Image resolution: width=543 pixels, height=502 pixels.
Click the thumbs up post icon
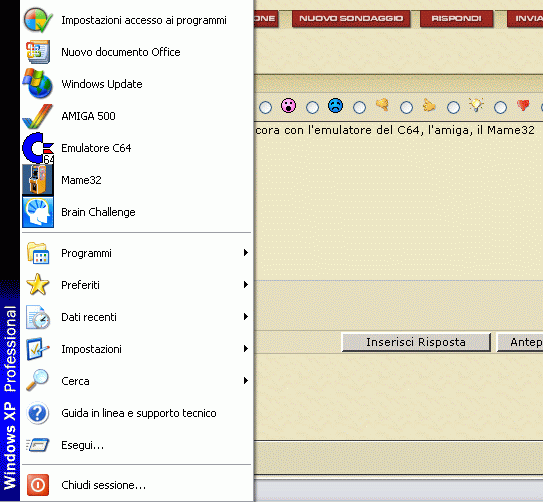pyautogui.click(x=429, y=105)
